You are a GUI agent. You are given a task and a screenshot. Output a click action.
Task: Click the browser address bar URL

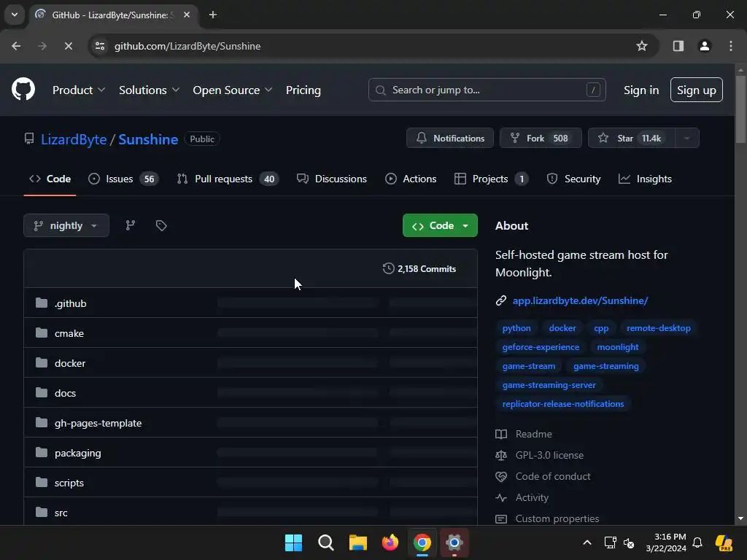click(187, 46)
